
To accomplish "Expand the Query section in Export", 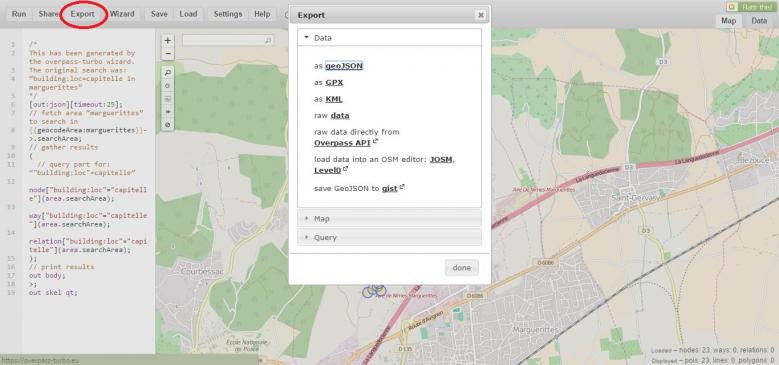I will click(389, 237).
